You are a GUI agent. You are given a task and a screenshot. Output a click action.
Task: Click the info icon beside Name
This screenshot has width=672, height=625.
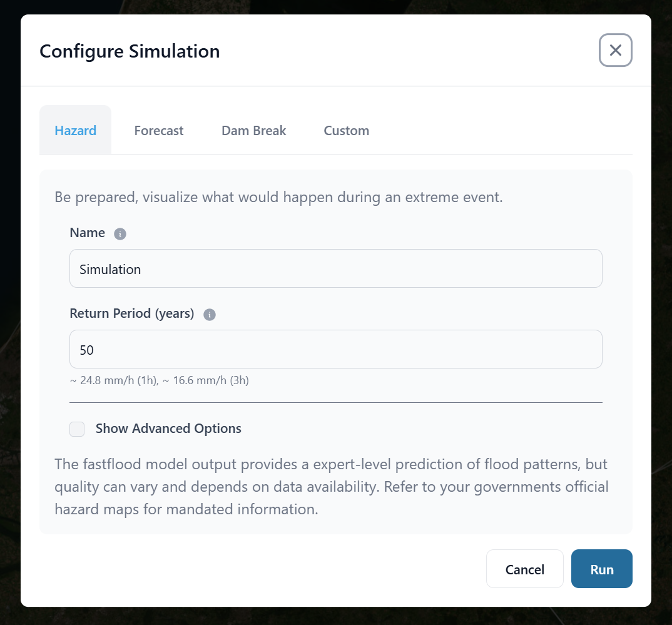point(120,234)
